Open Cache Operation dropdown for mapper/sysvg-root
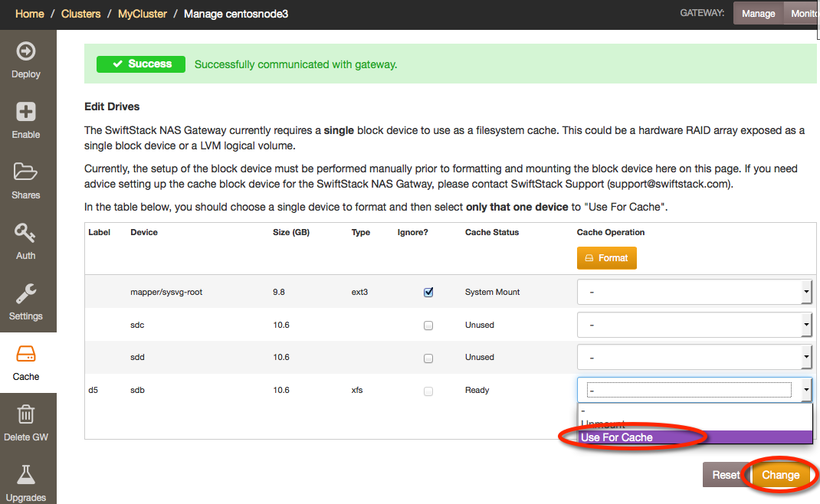This screenshot has height=504, width=820. (x=694, y=292)
